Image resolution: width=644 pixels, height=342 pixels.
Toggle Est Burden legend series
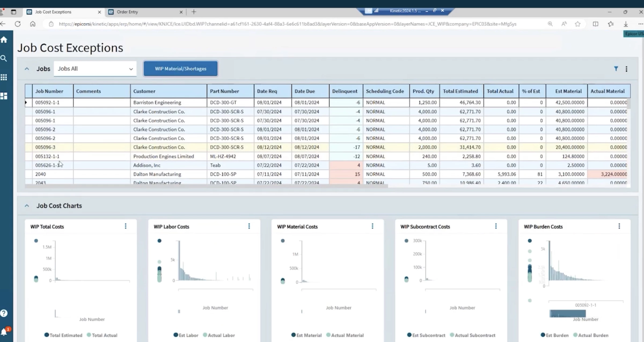click(555, 335)
